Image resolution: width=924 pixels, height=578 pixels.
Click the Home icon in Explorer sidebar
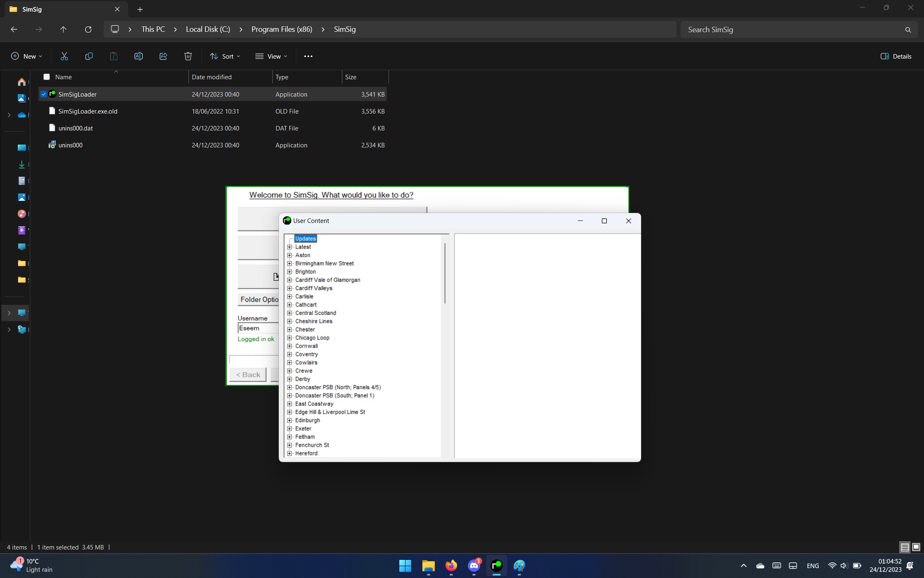22,82
